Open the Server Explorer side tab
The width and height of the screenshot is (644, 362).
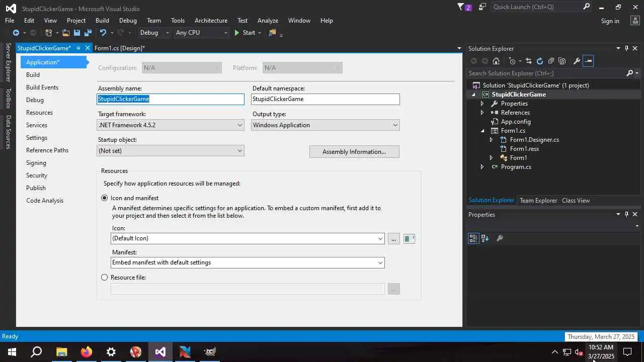point(8,62)
